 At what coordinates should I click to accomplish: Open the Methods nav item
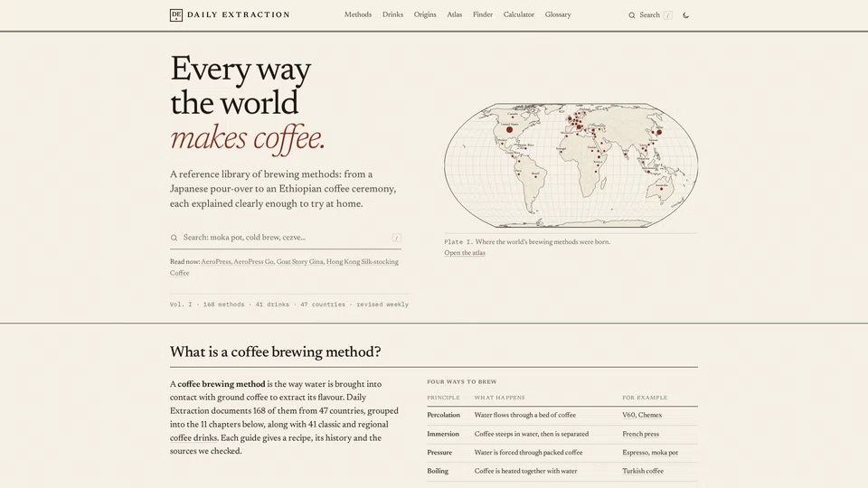click(358, 15)
